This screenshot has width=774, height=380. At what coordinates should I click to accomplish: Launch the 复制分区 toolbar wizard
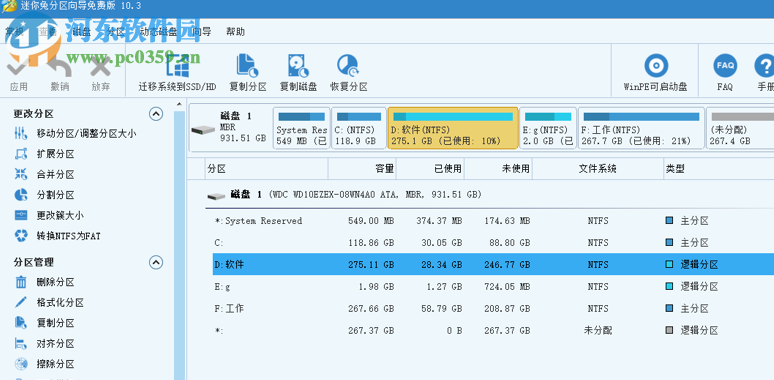coord(248,73)
